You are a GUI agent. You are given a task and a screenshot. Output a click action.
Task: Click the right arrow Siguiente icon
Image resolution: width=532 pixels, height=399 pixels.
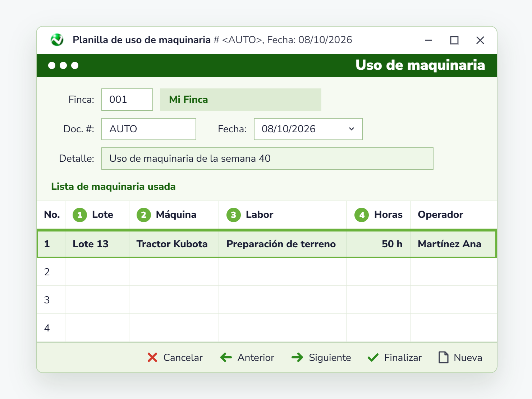pyautogui.click(x=297, y=357)
